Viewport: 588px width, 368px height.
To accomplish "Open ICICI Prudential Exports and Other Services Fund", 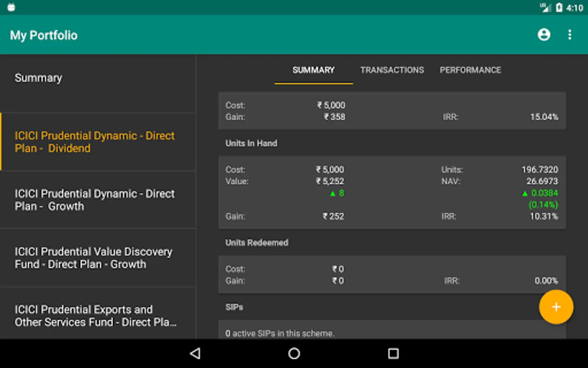I will tap(98, 313).
